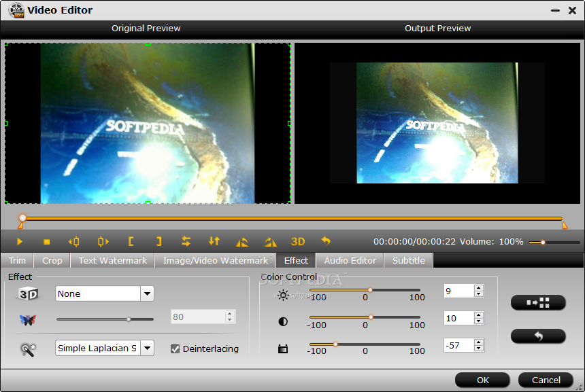The image size is (585, 392).
Task: Expand the Simple Laplacian effect dropdown
Action: click(x=147, y=348)
